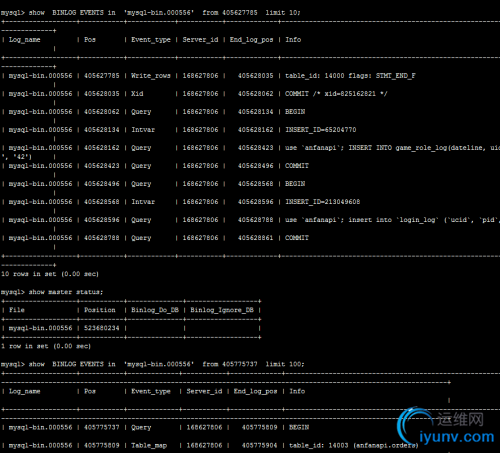Screen dimensions: 500x453
Task: Select Info text 'table_id: 14000 flags: STMT_END_F'
Action: click(x=350, y=76)
